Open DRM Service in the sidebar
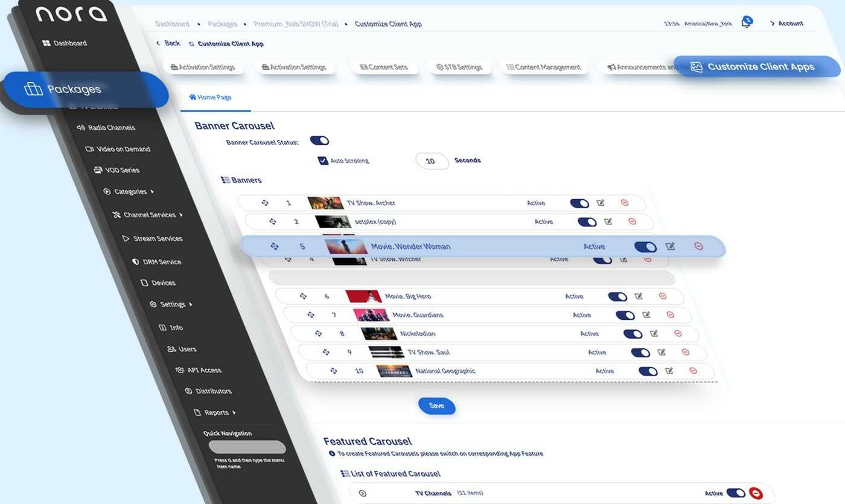The height and width of the screenshot is (504, 845). (156, 262)
